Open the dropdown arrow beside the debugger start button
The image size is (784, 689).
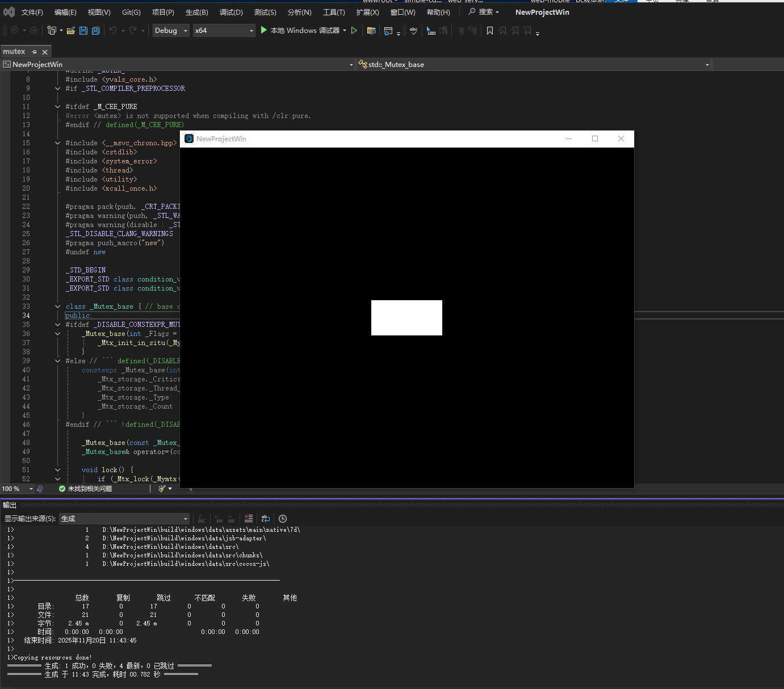[345, 31]
